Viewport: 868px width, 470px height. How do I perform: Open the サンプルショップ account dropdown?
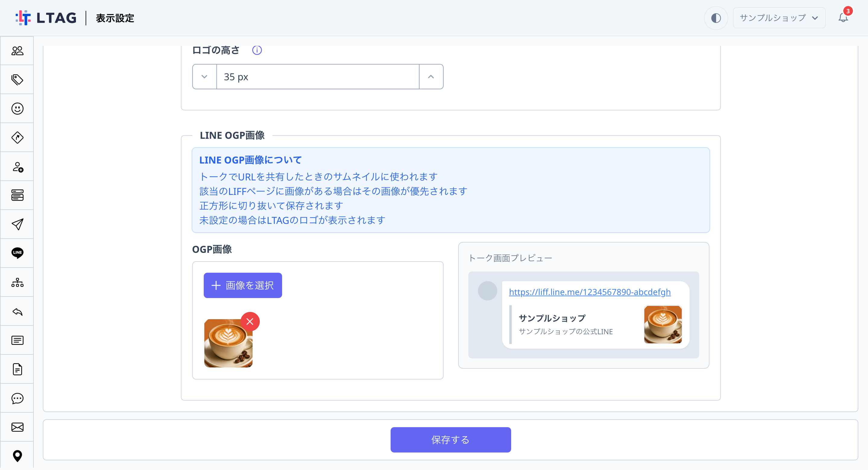pyautogui.click(x=779, y=18)
